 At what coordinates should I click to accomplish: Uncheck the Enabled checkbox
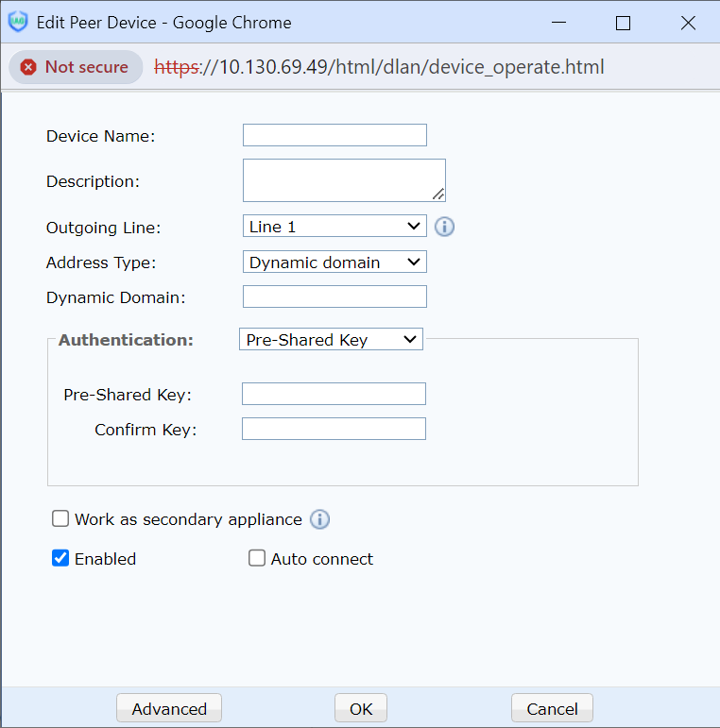60,558
